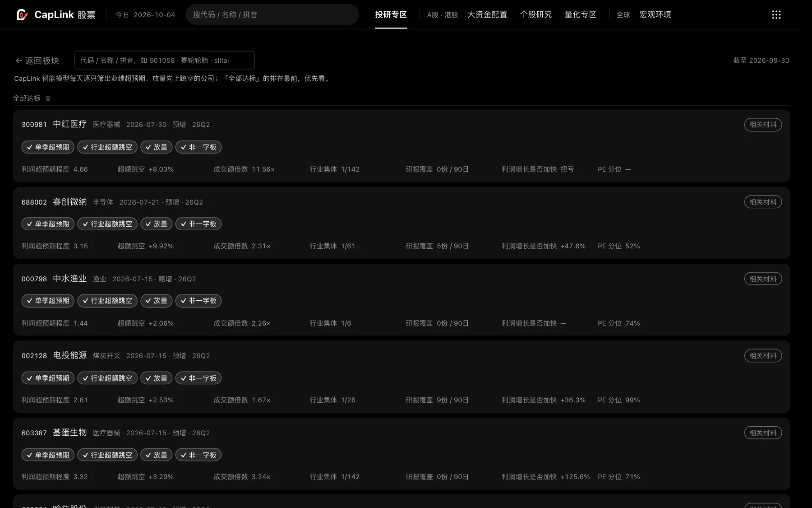Go to the 个股研究 tab

pos(535,14)
